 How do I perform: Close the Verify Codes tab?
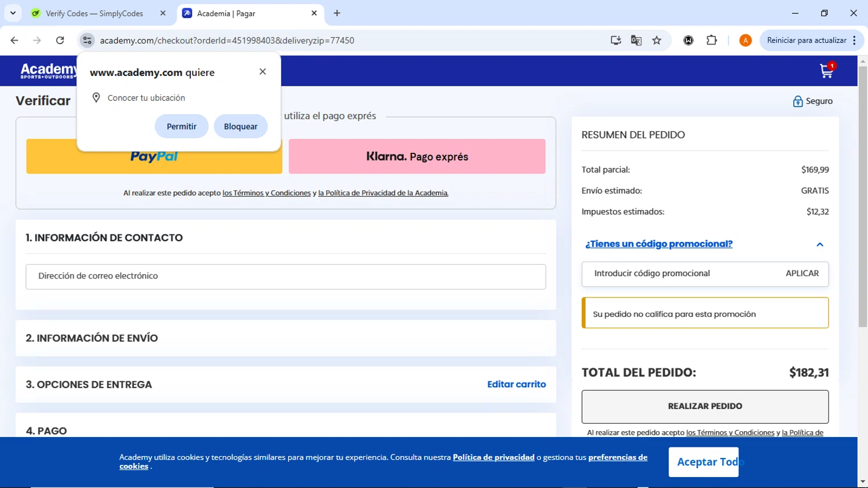(x=163, y=13)
